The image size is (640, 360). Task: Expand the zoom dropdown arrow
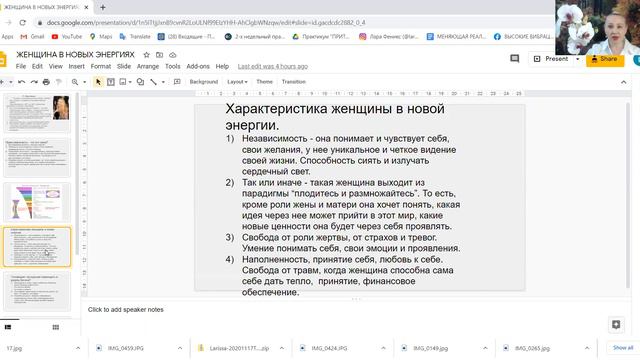coord(84,82)
